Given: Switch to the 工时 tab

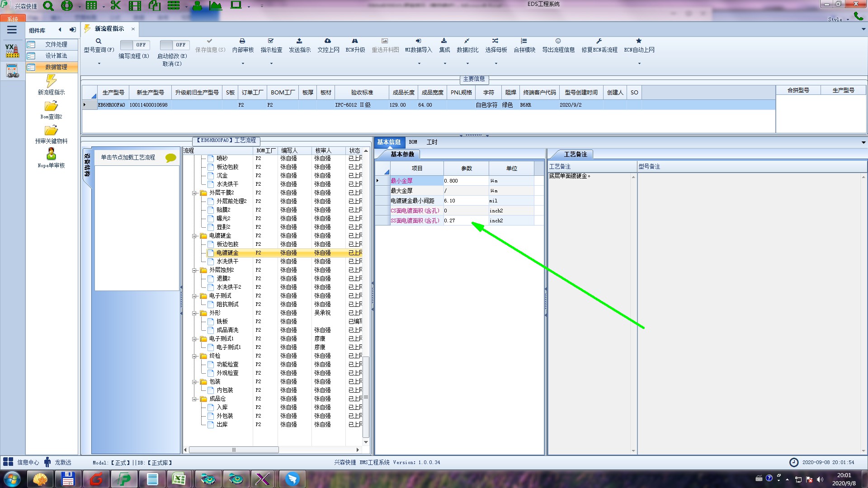Looking at the screenshot, I should click(x=432, y=142).
